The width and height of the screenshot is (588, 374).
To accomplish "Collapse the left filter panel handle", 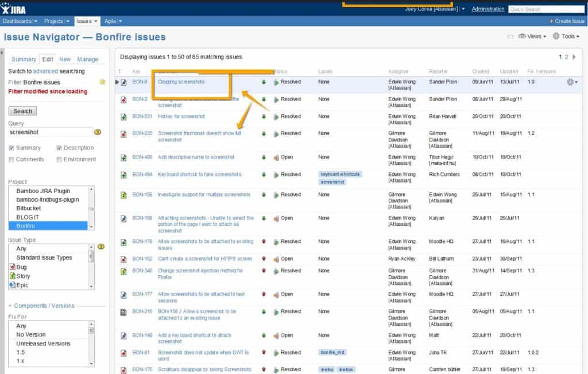I will 2,52.
